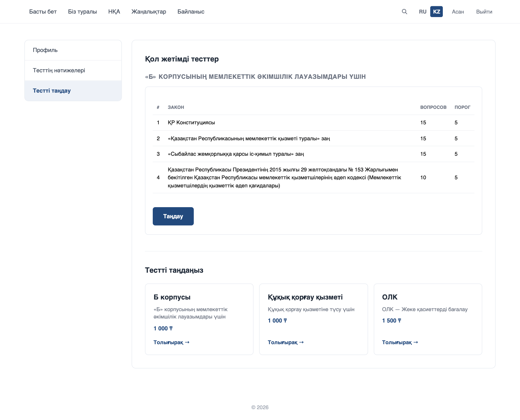Click the 1 500 ₸ price
The width and height of the screenshot is (520, 420).
tap(391, 321)
